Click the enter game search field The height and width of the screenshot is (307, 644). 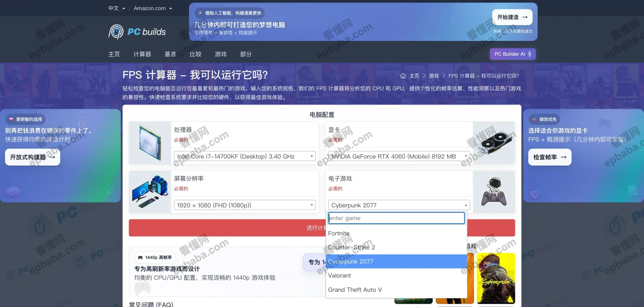pyautogui.click(x=396, y=218)
